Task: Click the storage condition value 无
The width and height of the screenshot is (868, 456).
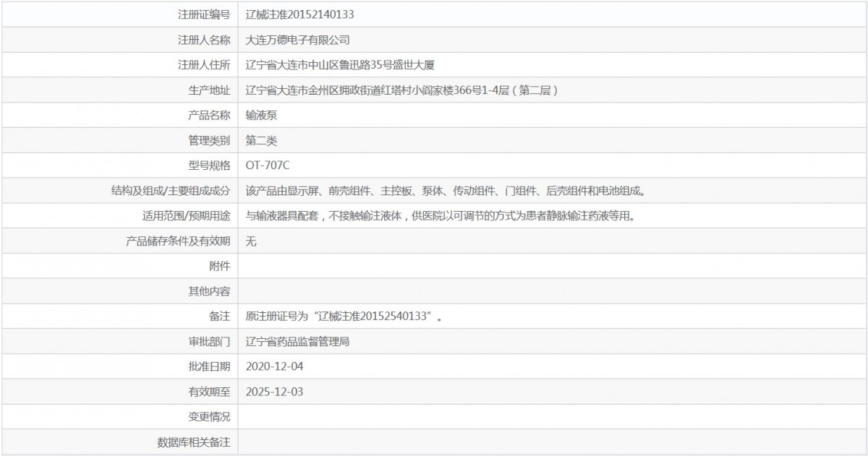Action: [251, 241]
